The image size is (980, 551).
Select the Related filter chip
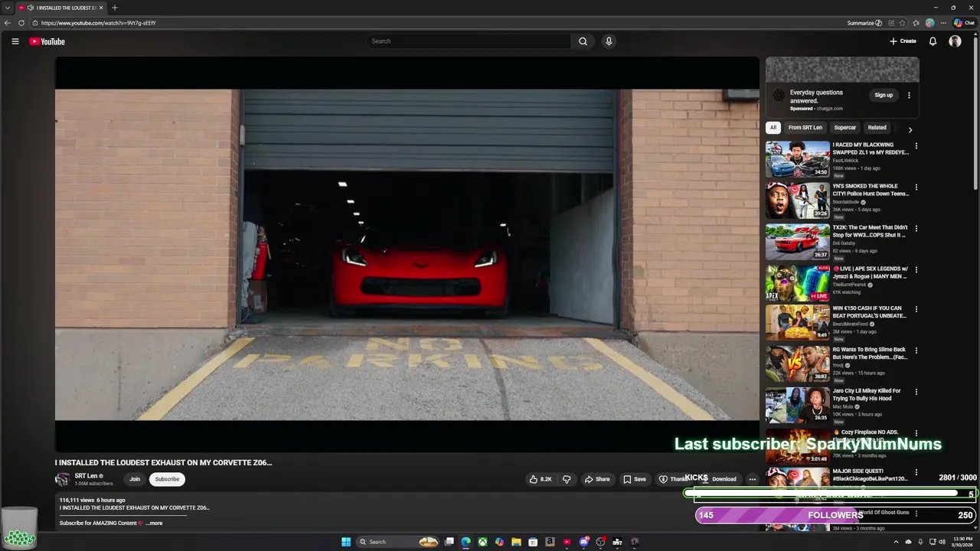[x=877, y=128]
